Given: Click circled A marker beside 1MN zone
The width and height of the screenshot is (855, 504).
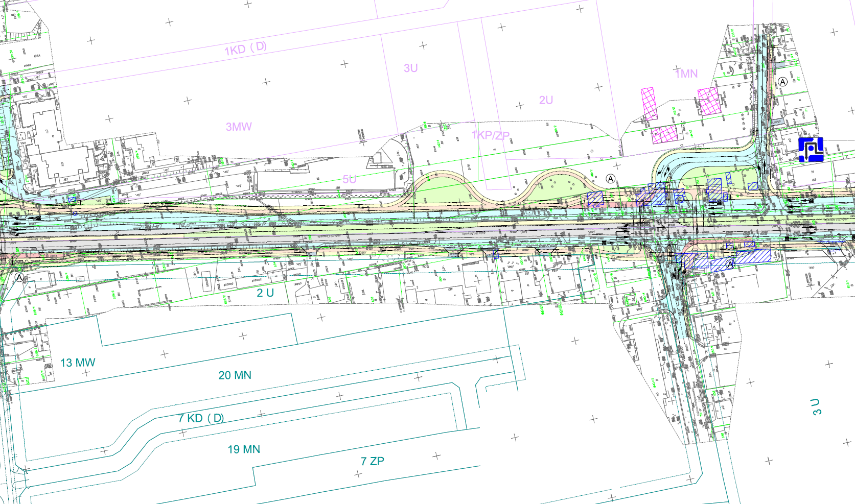Looking at the screenshot, I should (x=782, y=82).
